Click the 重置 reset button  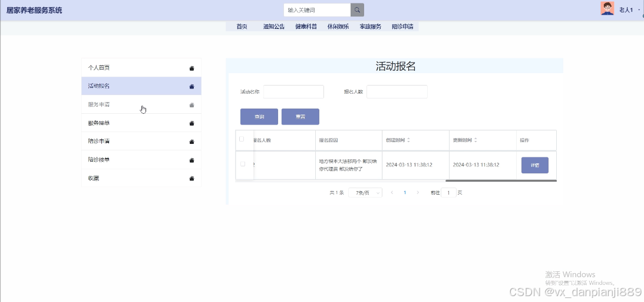pyautogui.click(x=300, y=117)
